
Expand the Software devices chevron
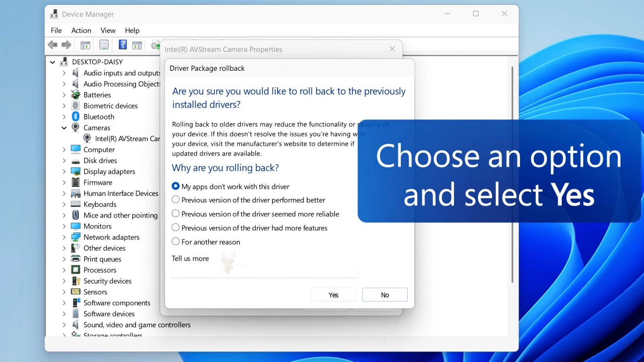click(x=64, y=314)
